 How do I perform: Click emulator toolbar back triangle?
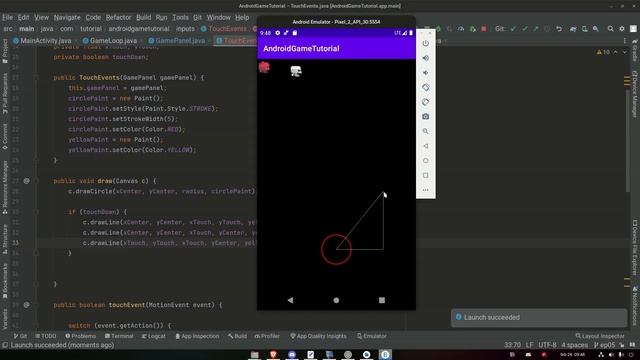click(425, 146)
